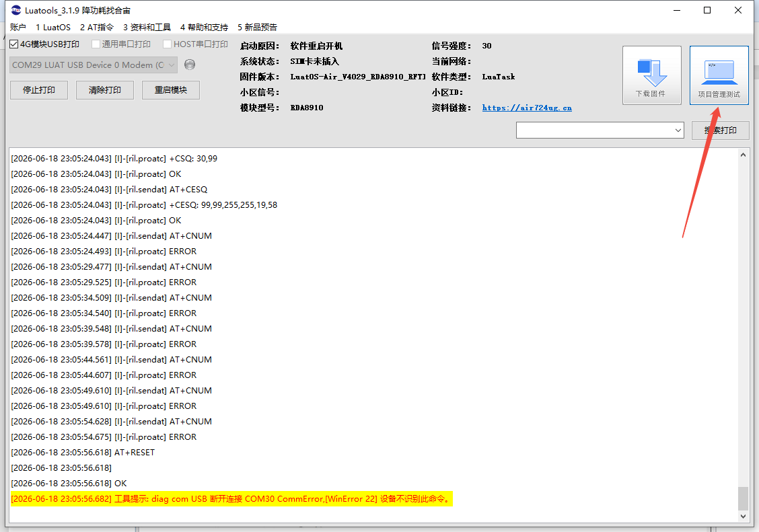Click the log scrollbar down arrow
The height and width of the screenshot is (532, 759).
point(743,517)
